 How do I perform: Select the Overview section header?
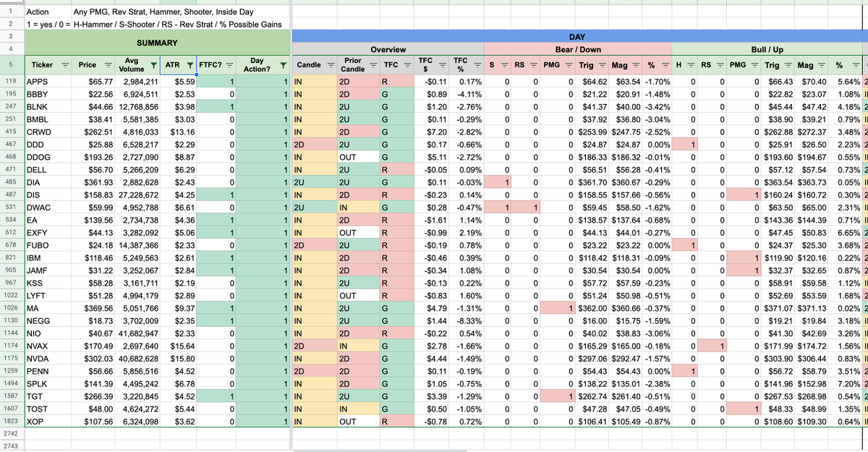388,49
